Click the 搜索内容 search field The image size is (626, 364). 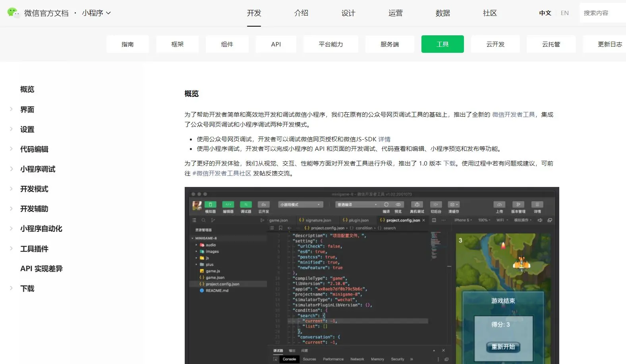(602, 13)
